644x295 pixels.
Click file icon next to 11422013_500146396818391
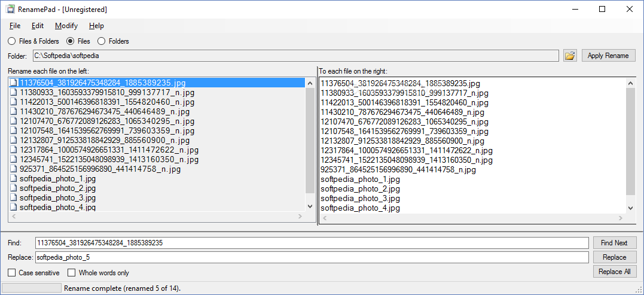(x=14, y=102)
